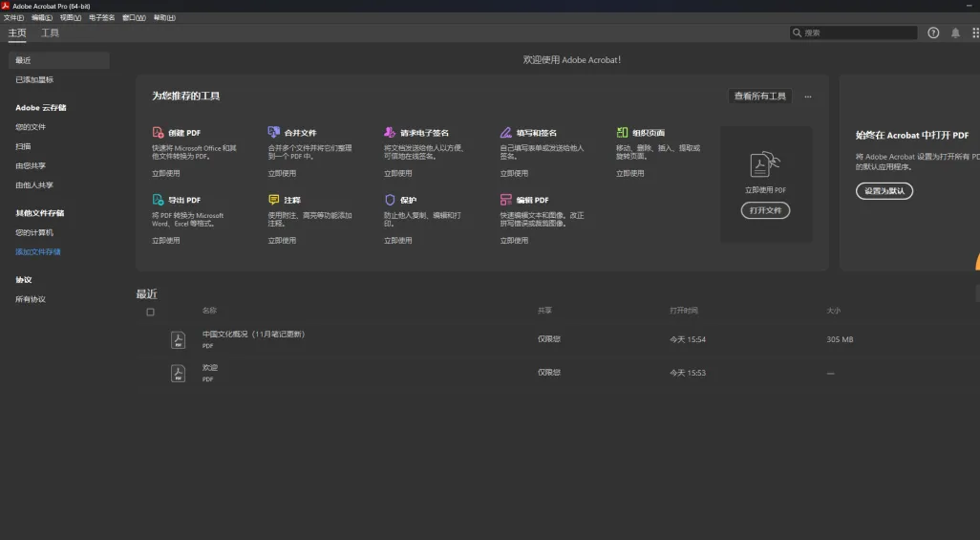The width and height of the screenshot is (980, 540).
Task: Sort by the 大小 column header
Action: [834, 311]
